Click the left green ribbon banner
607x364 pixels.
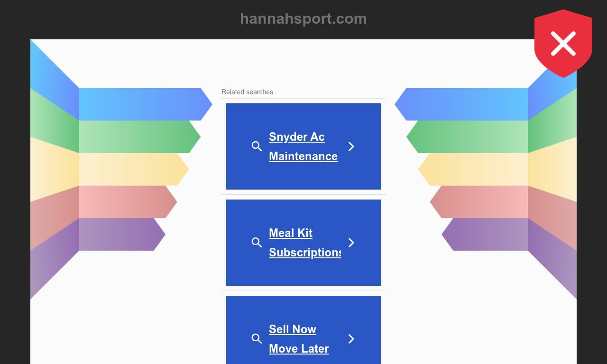[135, 137]
